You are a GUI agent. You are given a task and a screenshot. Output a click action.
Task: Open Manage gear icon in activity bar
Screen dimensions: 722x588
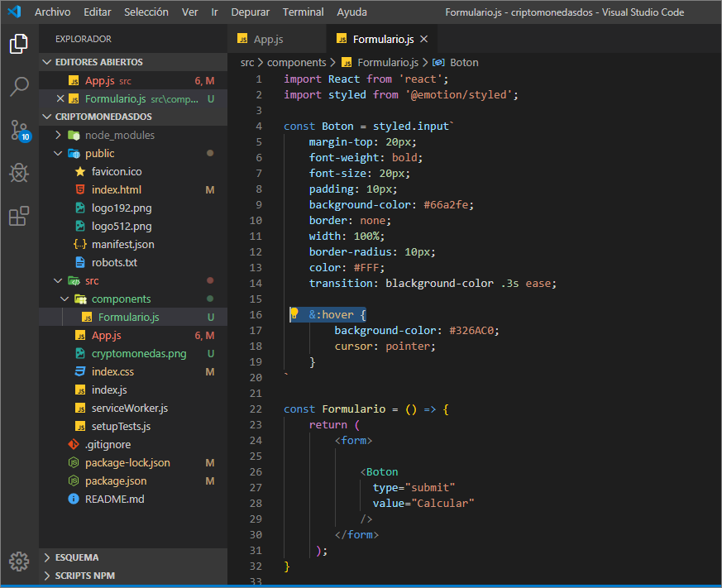19,562
